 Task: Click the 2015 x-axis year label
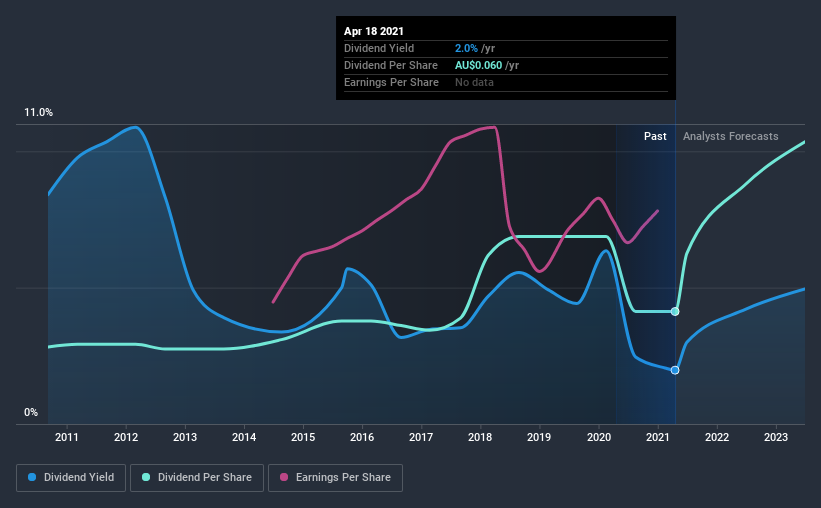303,437
